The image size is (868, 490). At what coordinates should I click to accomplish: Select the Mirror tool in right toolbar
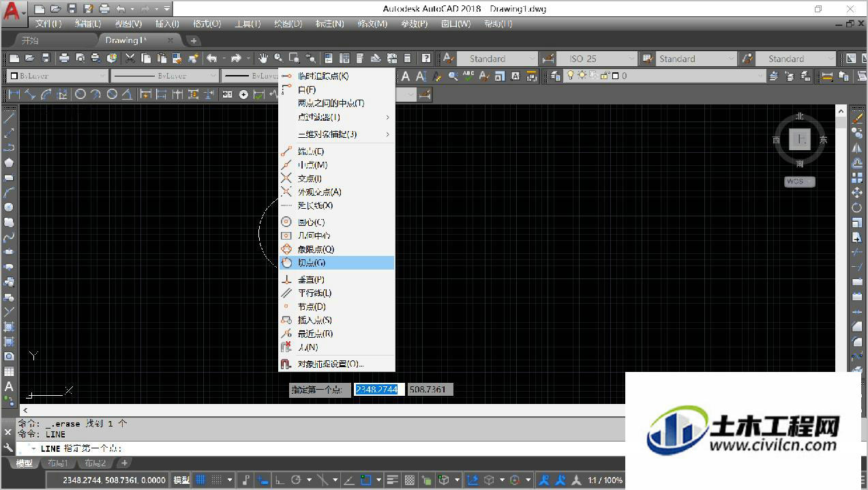click(x=857, y=148)
